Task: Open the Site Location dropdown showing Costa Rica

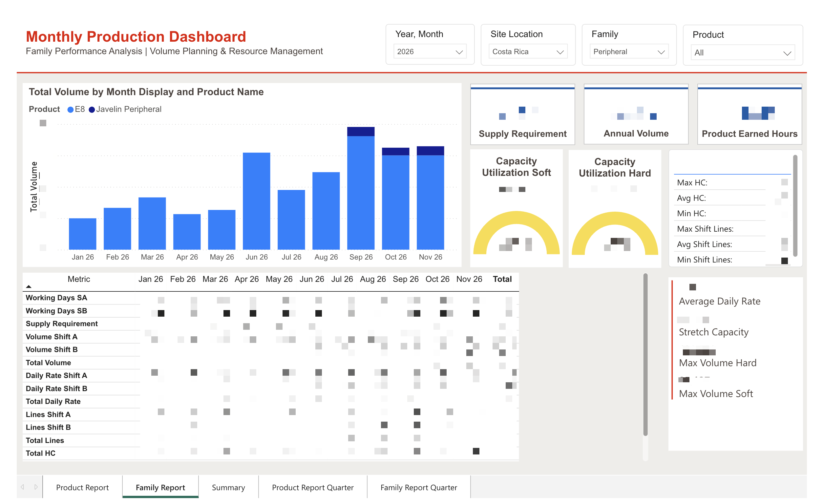Action: [x=528, y=52]
